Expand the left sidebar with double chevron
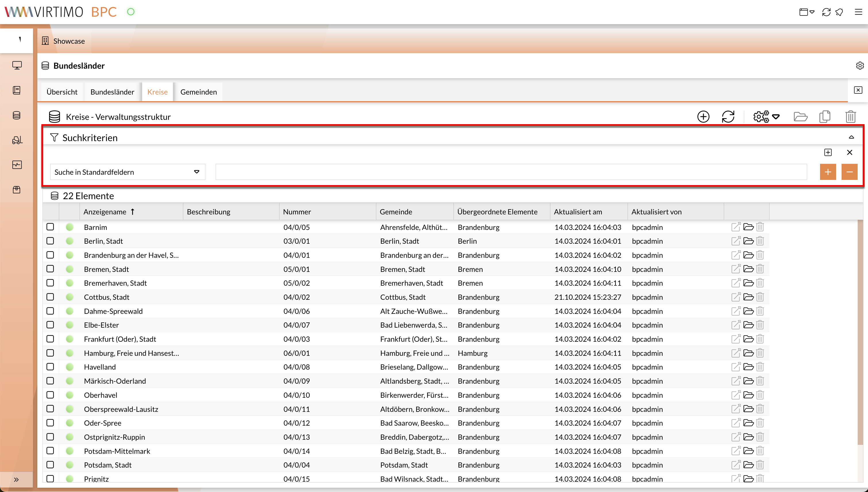Viewport: 868px width, 492px height. coord(16,479)
